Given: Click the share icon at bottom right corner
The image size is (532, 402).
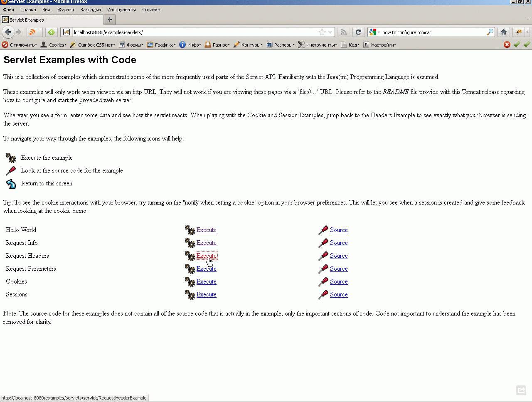Looking at the screenshot, I should [521, 390].
